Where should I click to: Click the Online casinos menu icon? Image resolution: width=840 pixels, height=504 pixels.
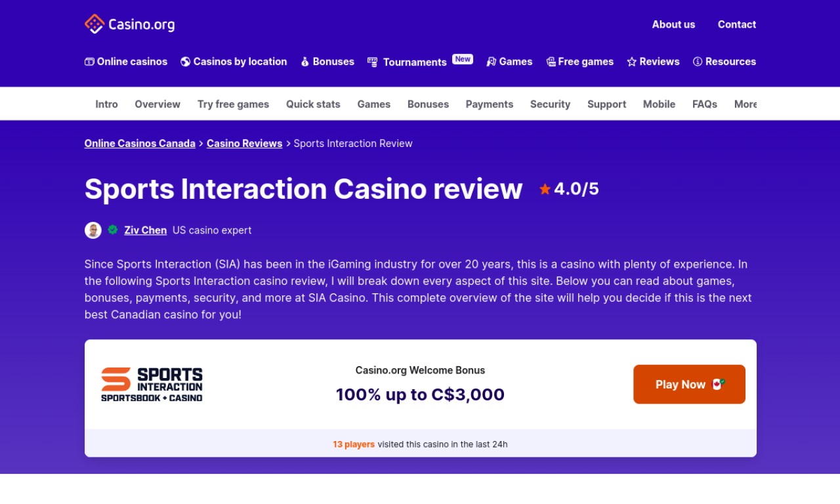click(89, 62)
